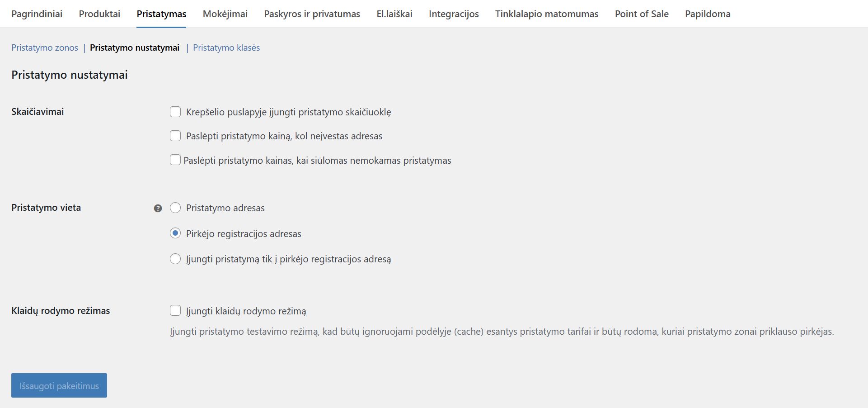868x408 pixels.
Task: Open the Pristatymo zonos link
Action: (x=45, y=47)
